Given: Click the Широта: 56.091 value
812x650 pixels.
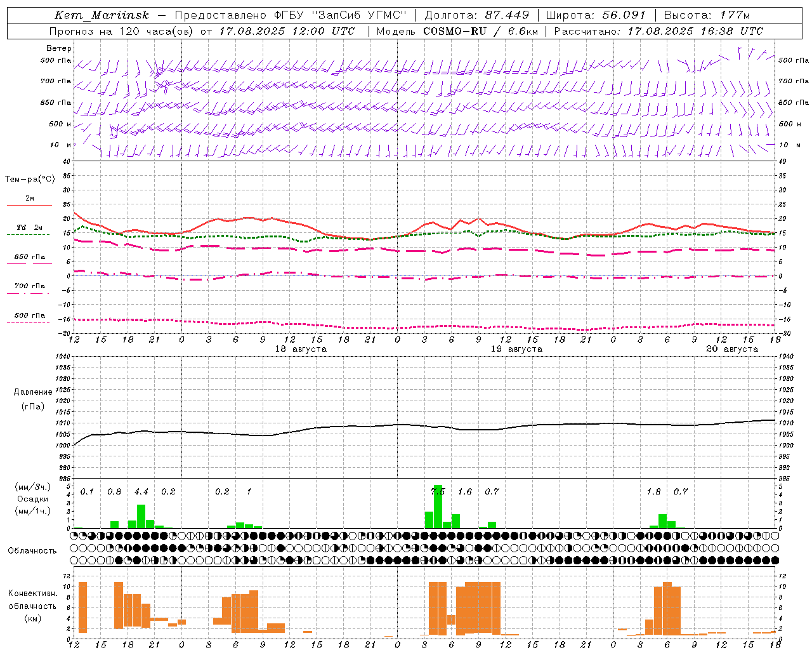Looking at the screenshot, I should click(595, 15).
